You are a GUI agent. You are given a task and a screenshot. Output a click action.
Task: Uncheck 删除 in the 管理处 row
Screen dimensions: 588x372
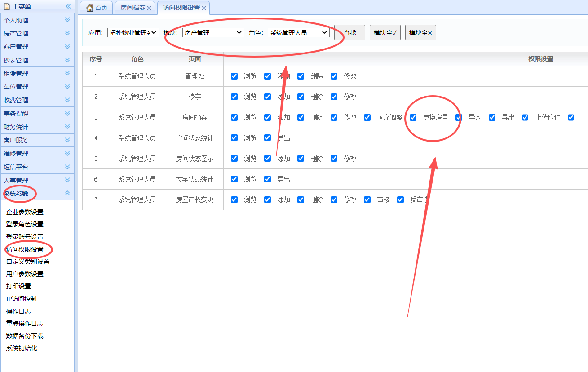[x=301, y=76]
